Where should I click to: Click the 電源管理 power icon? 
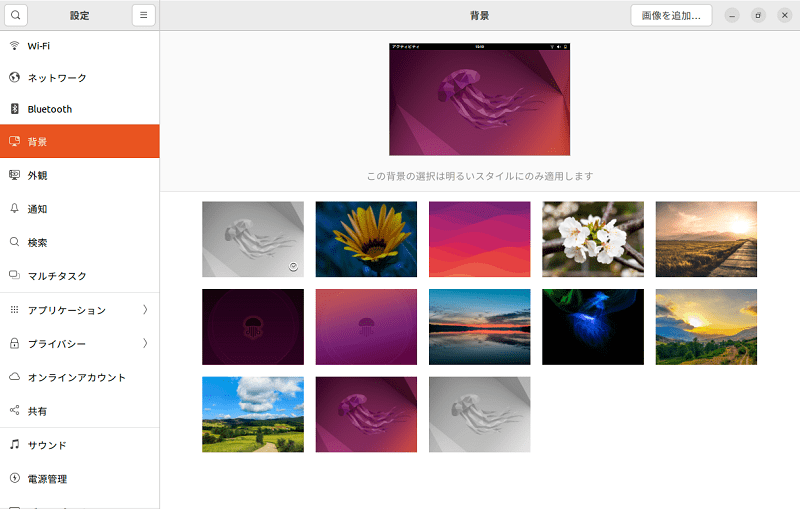click(14, 478)
